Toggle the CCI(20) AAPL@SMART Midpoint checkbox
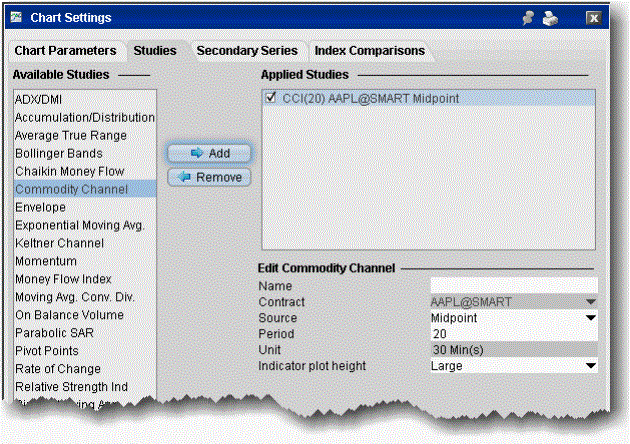The image size is (630, 444). click(x=273, y=98)
